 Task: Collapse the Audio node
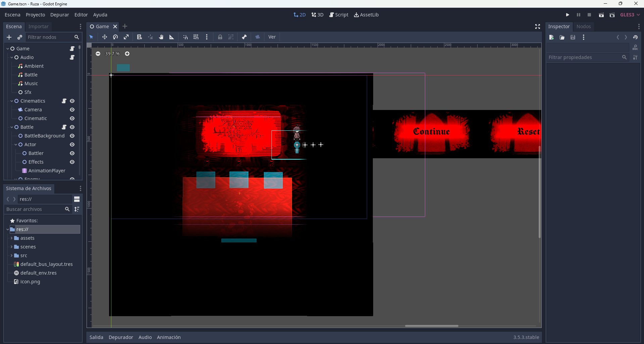pos(12,57)
